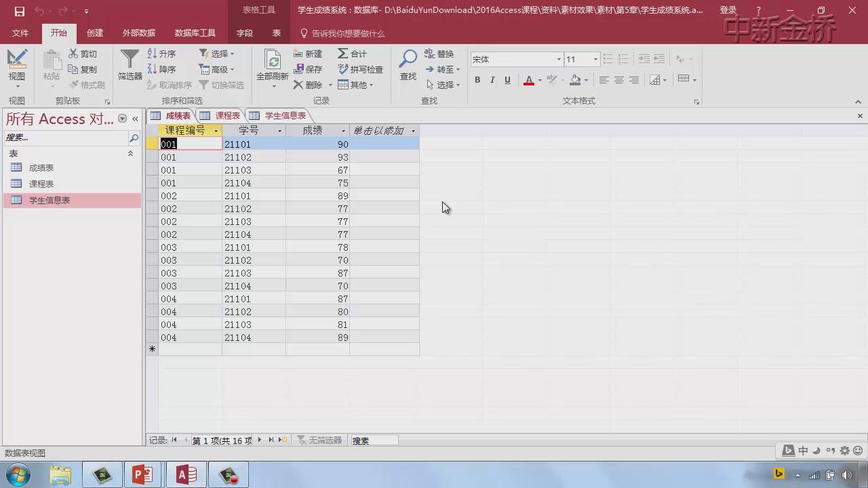Switch to the 学生信息表 document tab
The image size is (868, 488).
279,116
